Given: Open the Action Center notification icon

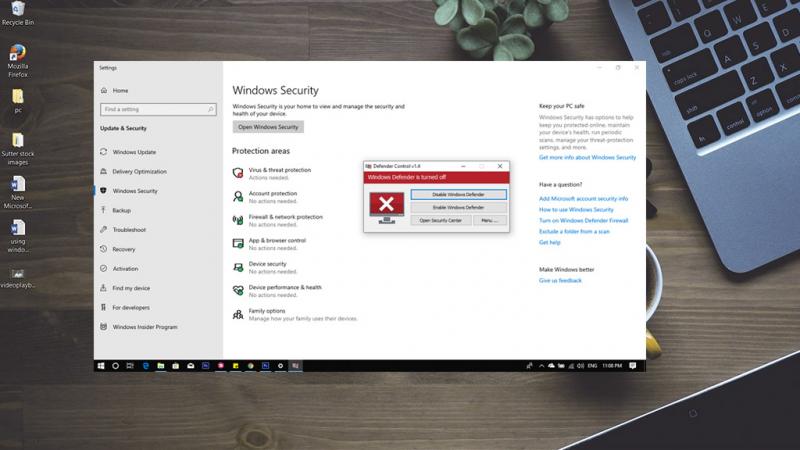Looking at the screenshot, I should pos(633,366).
